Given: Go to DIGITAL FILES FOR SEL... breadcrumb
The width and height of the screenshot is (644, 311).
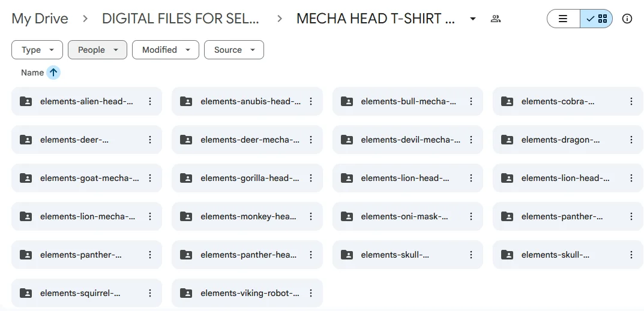Looking at the screenshot, I should click(x=181, y=19).
